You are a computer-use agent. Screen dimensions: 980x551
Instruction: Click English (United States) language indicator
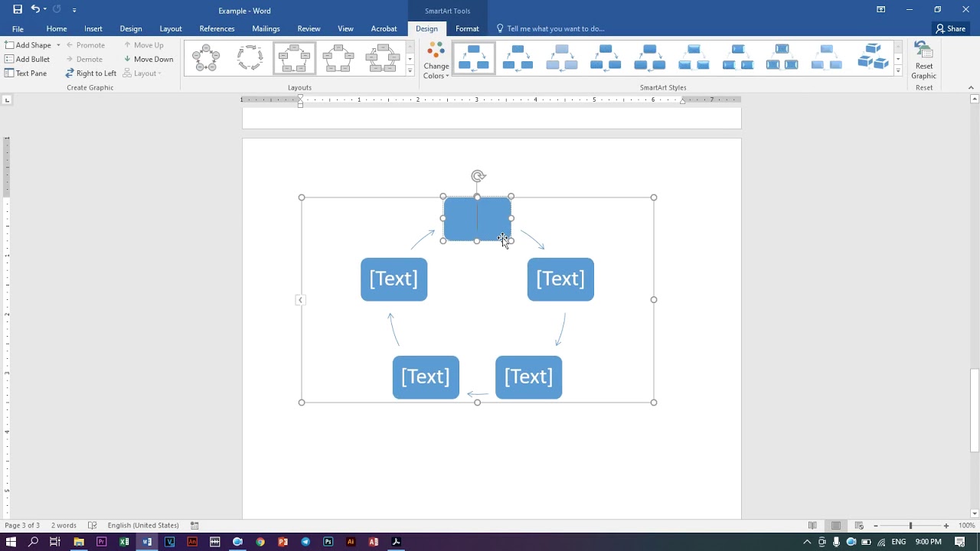[143, 526]
